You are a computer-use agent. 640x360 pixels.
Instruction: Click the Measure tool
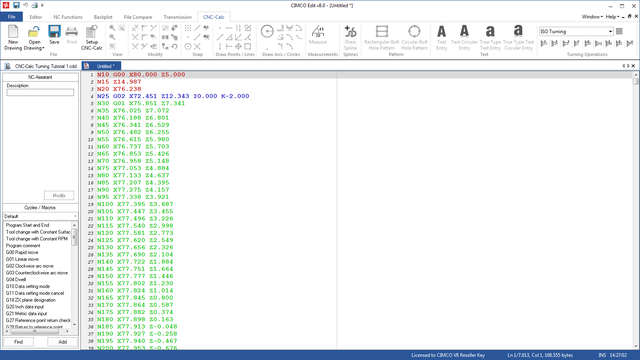coord(318,34)
